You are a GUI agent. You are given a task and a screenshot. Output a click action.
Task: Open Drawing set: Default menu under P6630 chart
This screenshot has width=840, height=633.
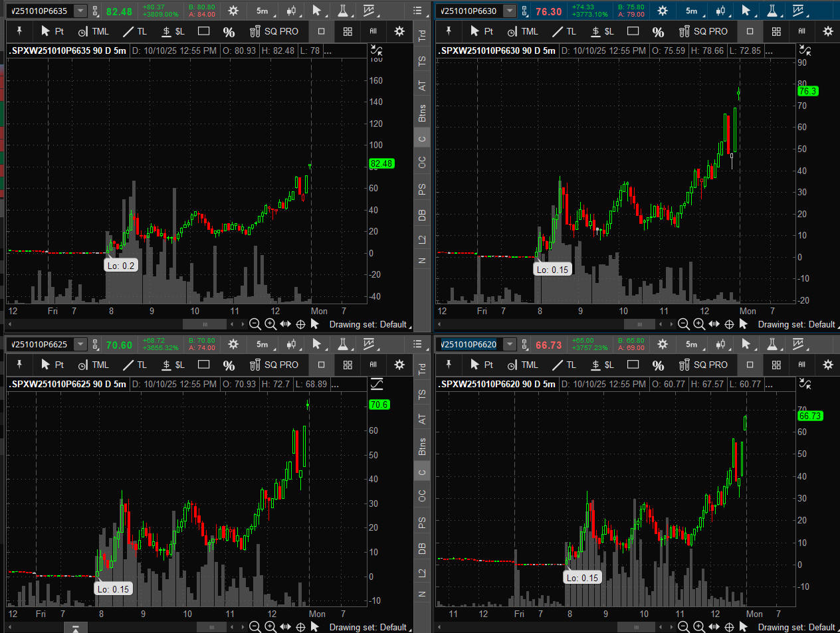(x=797, y=324)
